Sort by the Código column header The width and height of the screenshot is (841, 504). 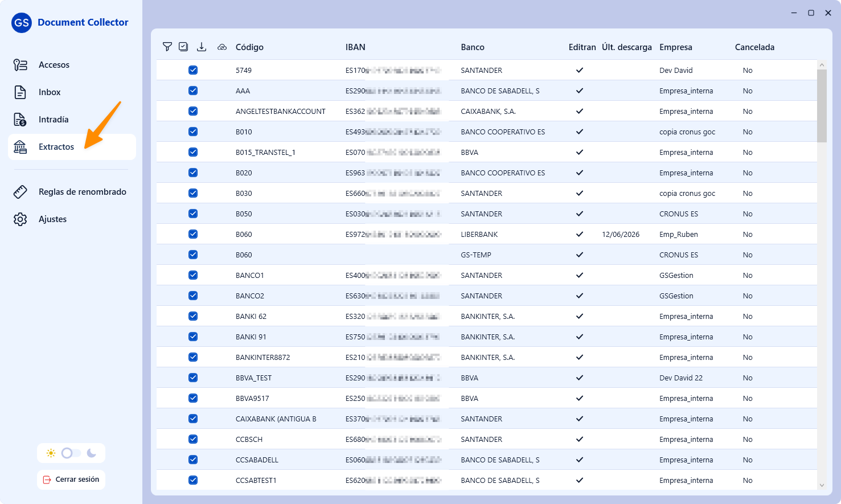[x=249, y=47]
